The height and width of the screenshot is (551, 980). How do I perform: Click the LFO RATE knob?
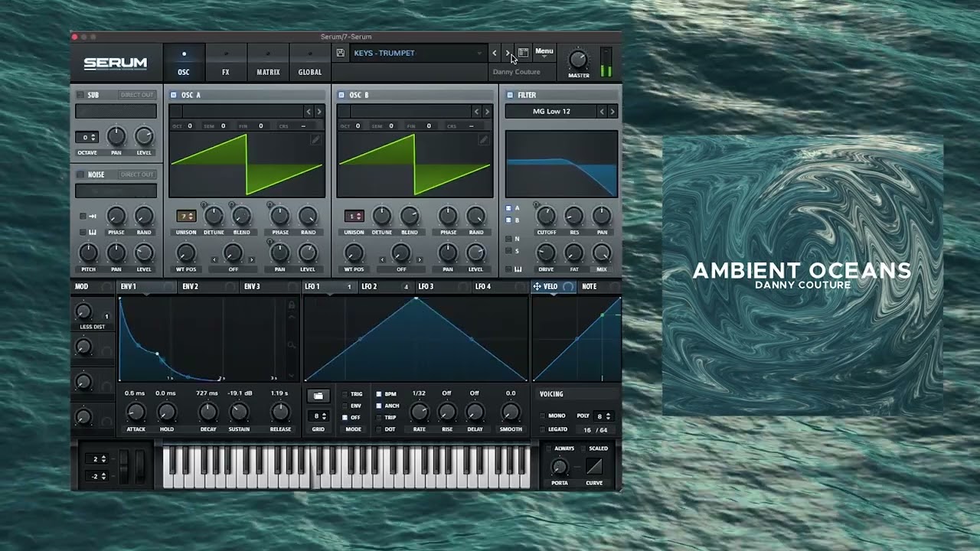click(x=420, y=412)
